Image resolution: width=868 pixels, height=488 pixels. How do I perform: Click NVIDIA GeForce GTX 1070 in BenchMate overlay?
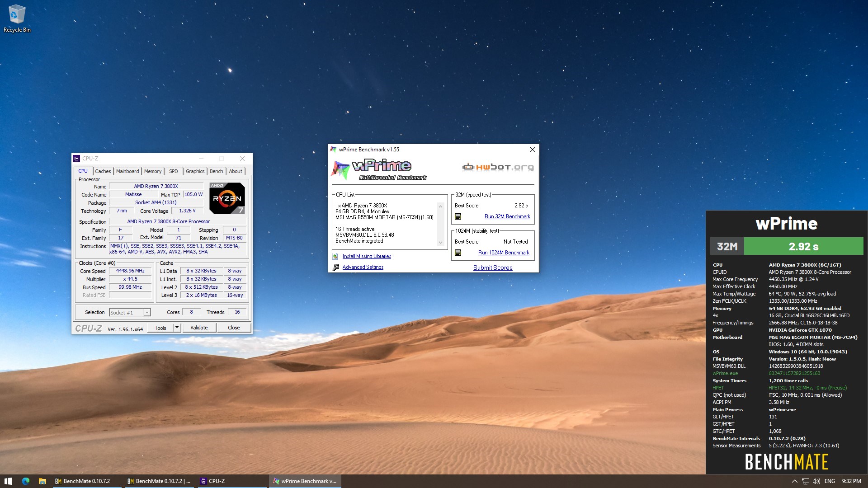(x=800, y=330)
